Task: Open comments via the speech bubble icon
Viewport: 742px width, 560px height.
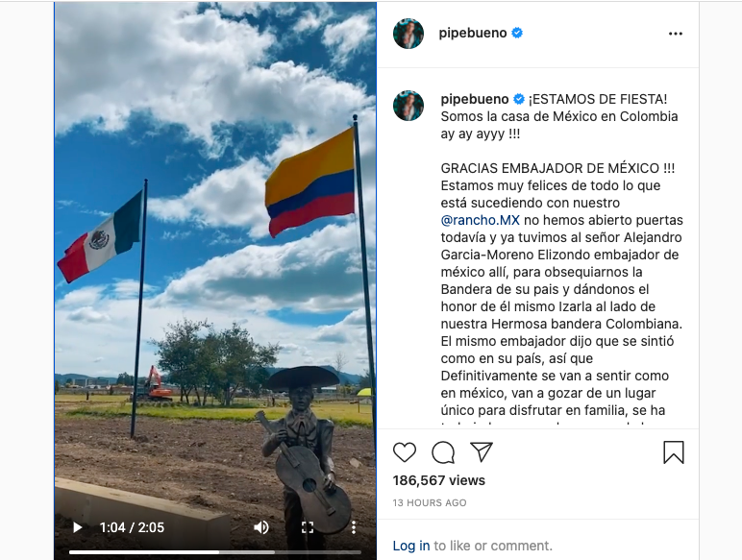Action: click(x=443, y=452)
